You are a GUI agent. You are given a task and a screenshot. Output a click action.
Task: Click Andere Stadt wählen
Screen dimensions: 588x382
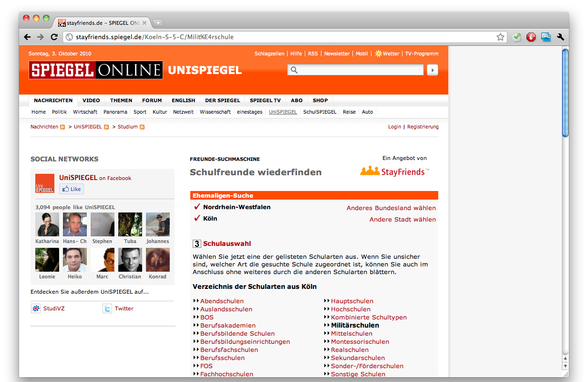point(403,220)
